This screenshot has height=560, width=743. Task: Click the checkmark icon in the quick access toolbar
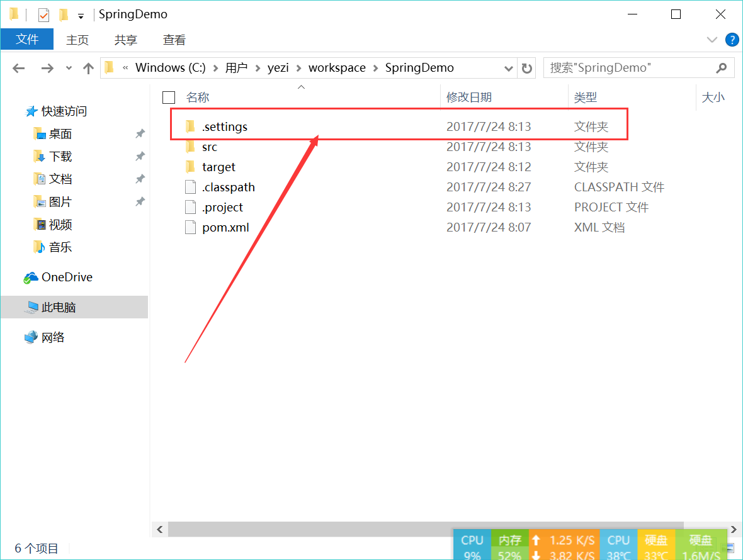pyautogui.click(x=43, y=14)
